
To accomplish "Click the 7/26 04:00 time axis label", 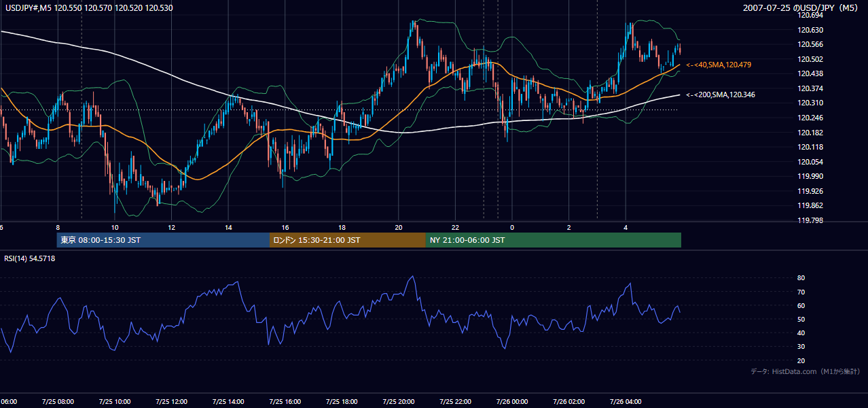I will pos(626,401).
